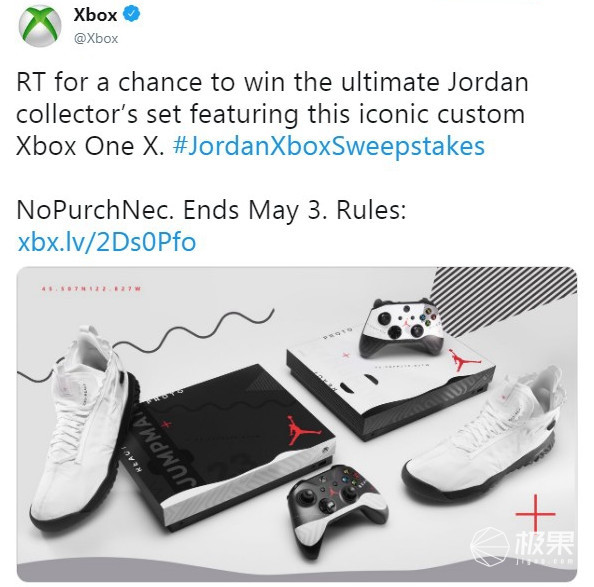Open the @Xbox handle
Screen dimensions: 594x587
pyautogui.click(x=96, y=38)
